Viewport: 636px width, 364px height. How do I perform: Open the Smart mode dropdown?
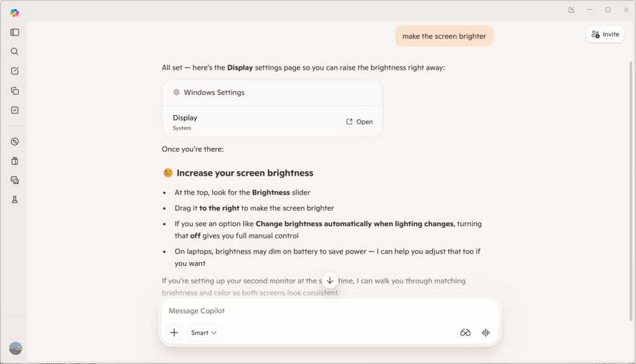pyautogui.click(x=204, y=332)
